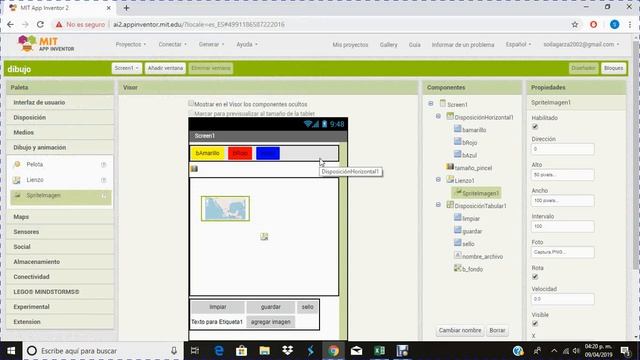Screen dimensions: 640x360
Task: Open the Generar menu
Action: (x=211, y=44)
